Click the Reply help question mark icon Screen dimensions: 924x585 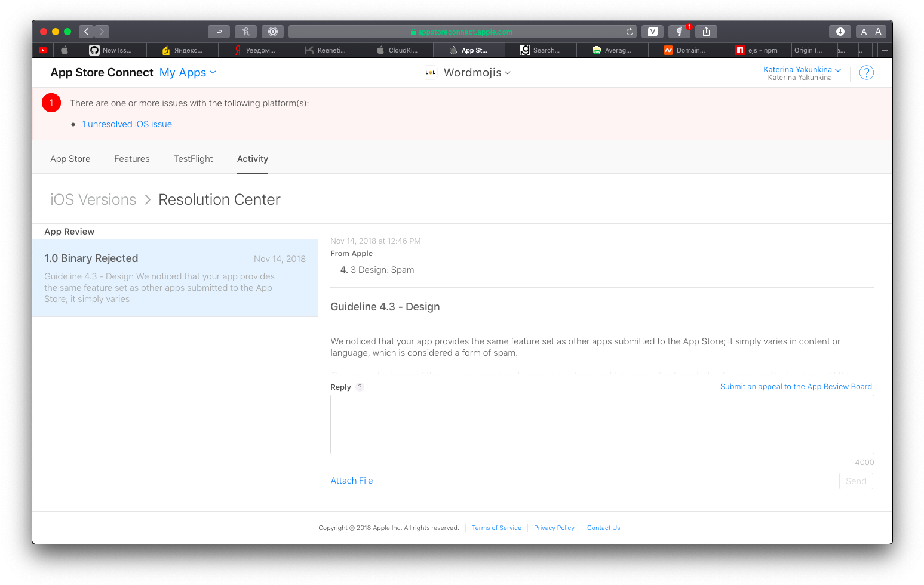click(360, 387)
